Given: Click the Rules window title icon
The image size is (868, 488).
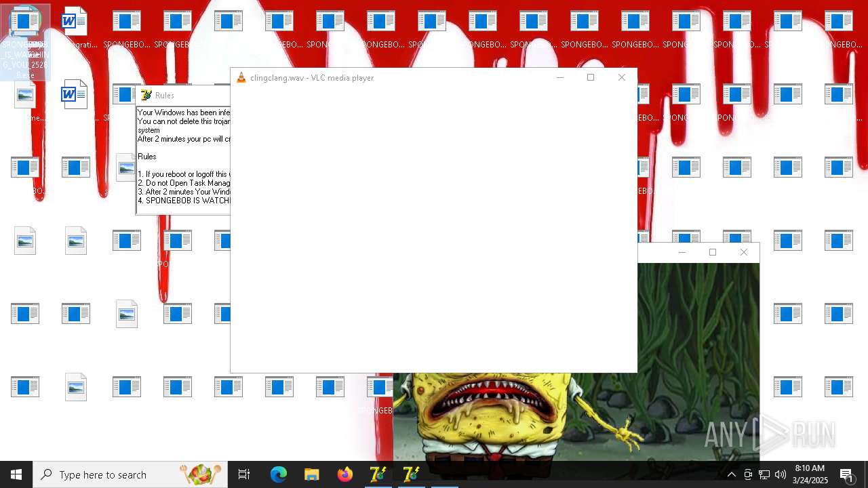Looking at the screenshot, I should [x=146, y=96].
